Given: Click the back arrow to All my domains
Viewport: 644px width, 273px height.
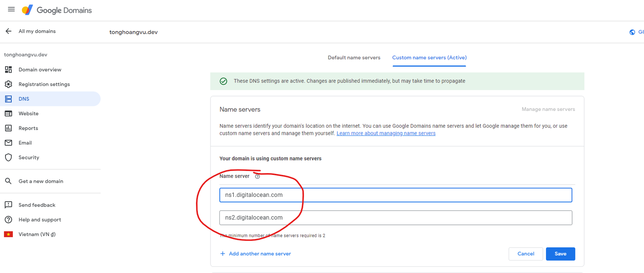Looking at the screenshot, I should 9,31.
